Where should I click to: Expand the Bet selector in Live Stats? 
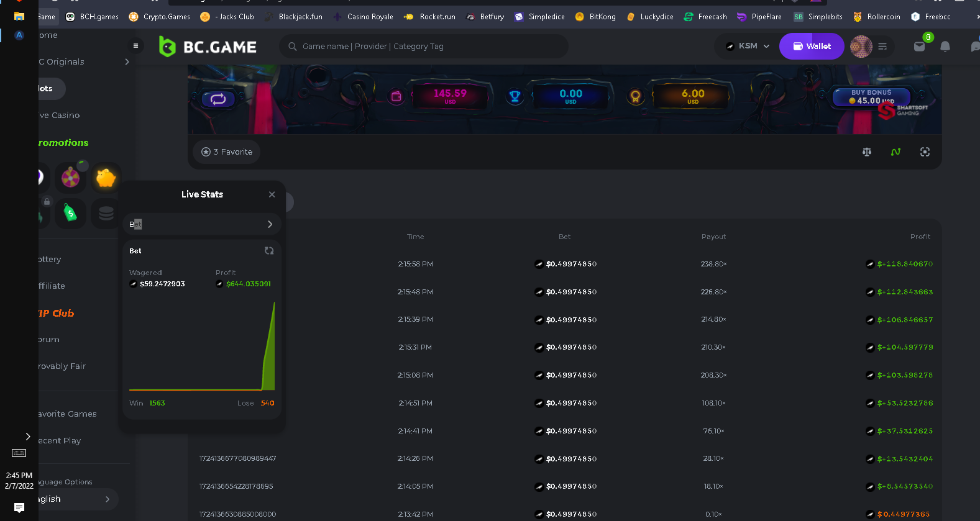point(202,224)
